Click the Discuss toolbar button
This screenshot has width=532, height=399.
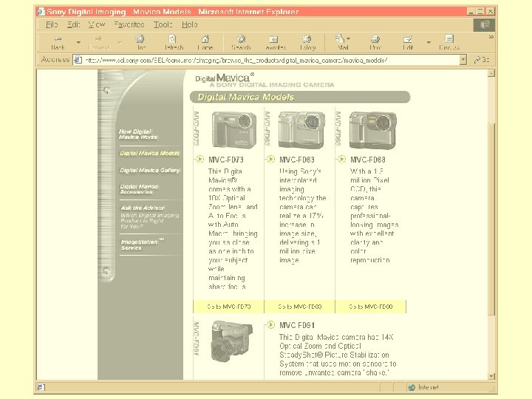click(x=449, y=42)
